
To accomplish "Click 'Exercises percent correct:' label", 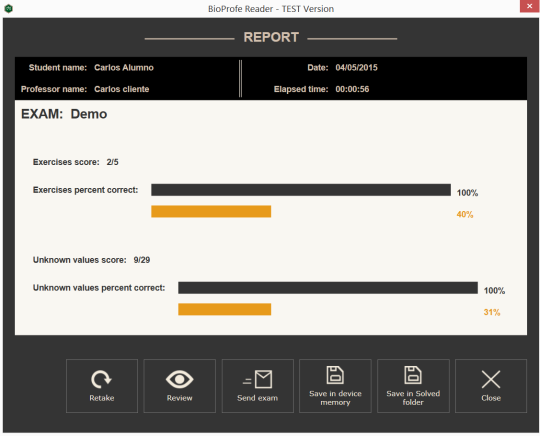I will (x=85, y=190).
